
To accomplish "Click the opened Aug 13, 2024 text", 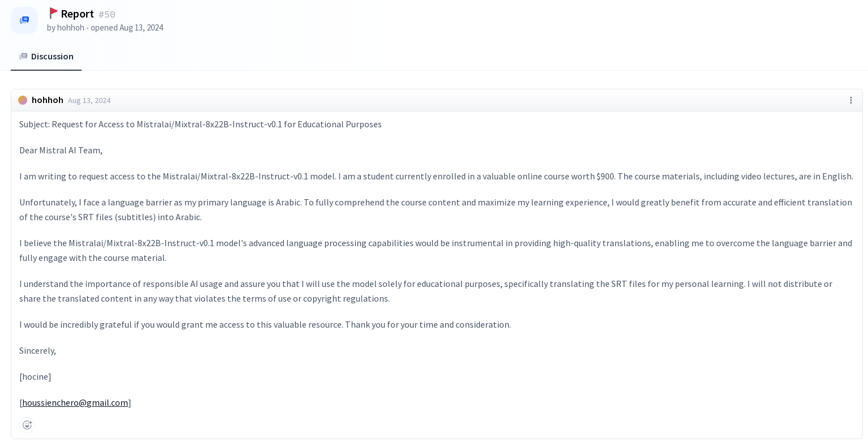I will [x=127, y=28].
